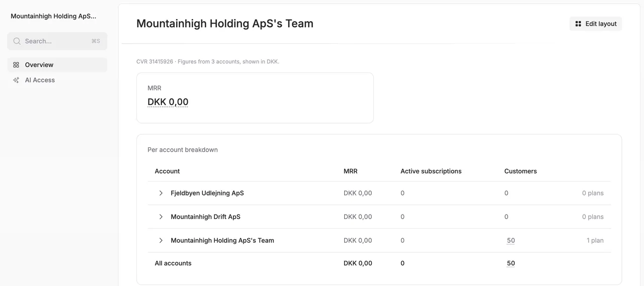644x286 pixels.
Task: Click Mountainhigh Drift ApS account name
Action: tap(206, 217)
